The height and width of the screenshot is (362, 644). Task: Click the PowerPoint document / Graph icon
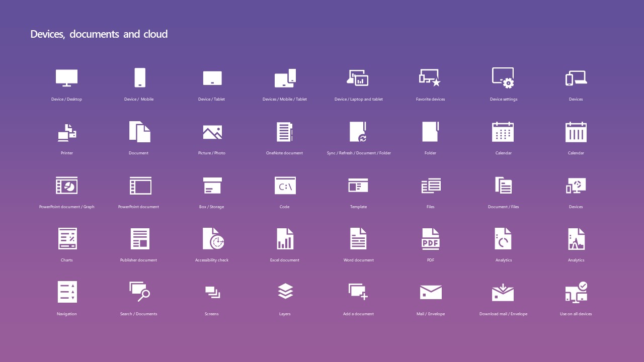click(x=67, y=186)
